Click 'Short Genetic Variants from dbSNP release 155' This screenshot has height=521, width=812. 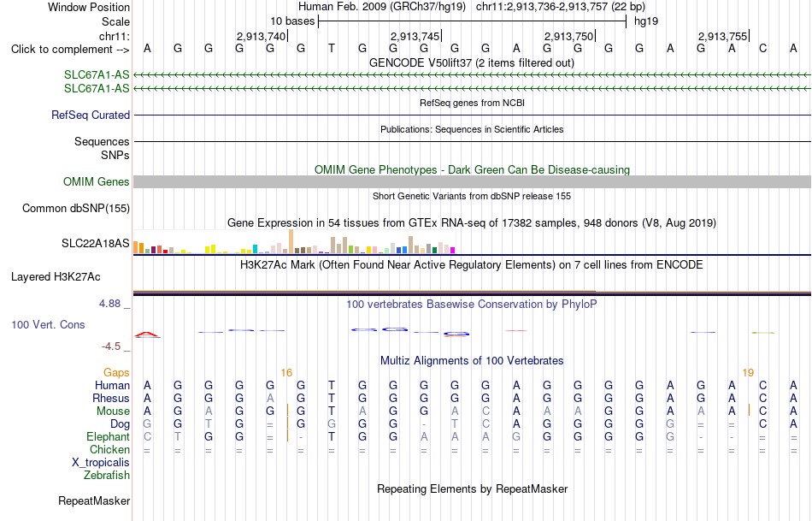coord(472,196)
